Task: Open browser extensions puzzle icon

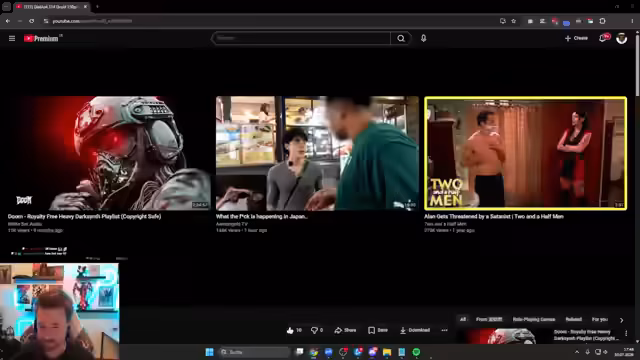Action: (x=602, y=21)
